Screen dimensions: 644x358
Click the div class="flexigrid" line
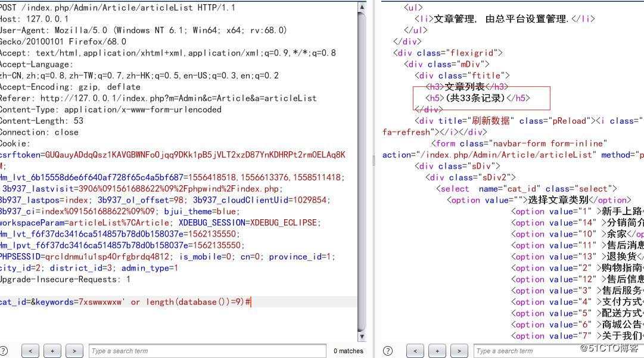447,53
